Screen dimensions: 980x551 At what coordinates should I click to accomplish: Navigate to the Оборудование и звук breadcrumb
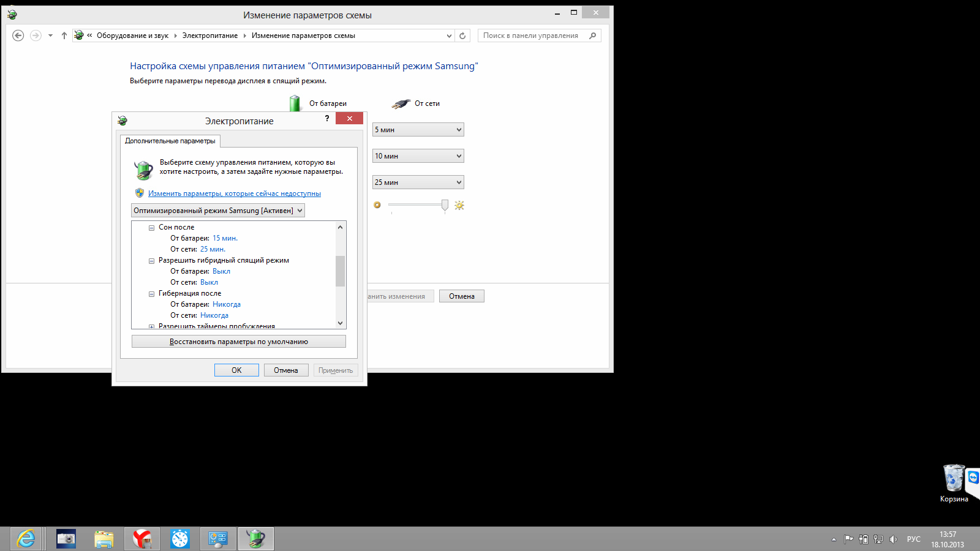(132, 36)
